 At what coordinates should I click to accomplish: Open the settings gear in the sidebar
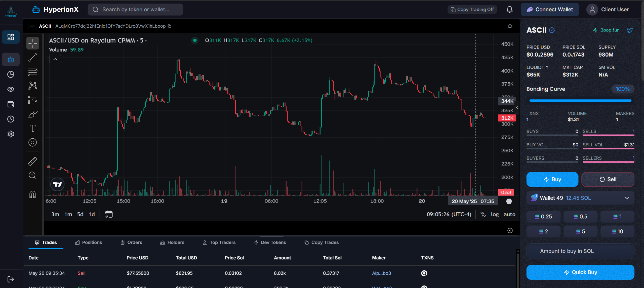11,134
